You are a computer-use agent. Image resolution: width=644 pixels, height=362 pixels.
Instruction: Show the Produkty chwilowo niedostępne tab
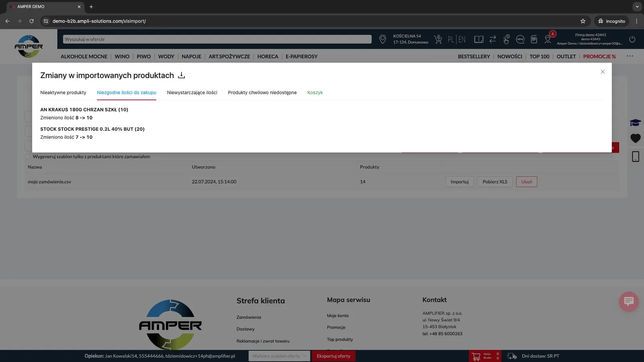click(x=262, y=93)
